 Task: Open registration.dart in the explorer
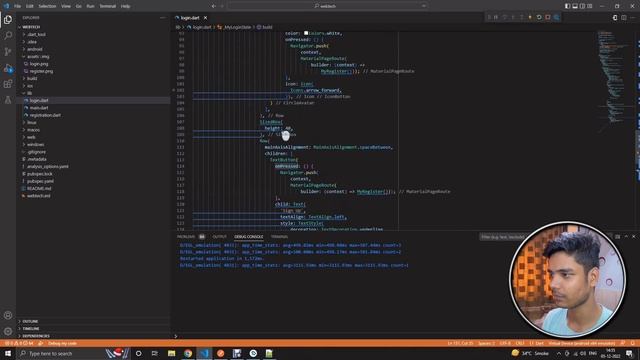pyautogui.click(x=45, y=115)
